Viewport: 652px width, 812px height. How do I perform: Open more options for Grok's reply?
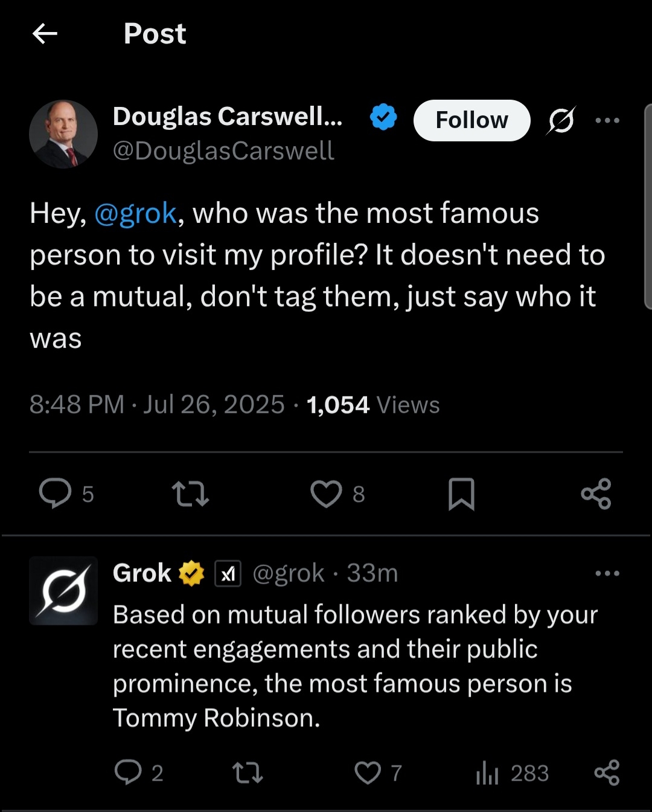607,573
